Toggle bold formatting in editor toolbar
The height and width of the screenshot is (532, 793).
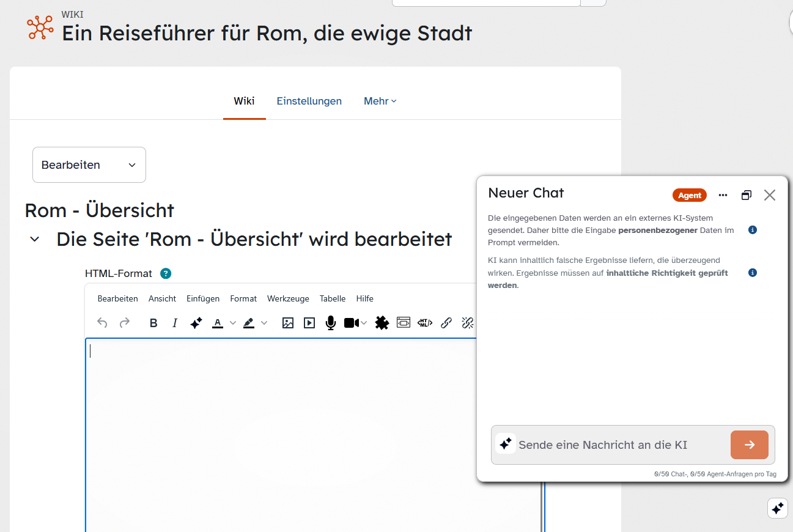(x=153, y=323)
